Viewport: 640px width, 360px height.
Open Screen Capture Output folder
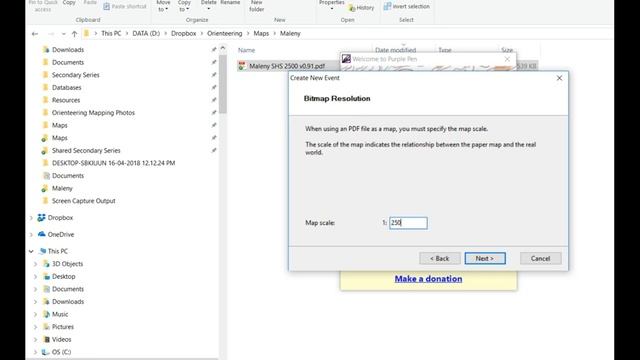pyautogui.click(x=83, y=201)
